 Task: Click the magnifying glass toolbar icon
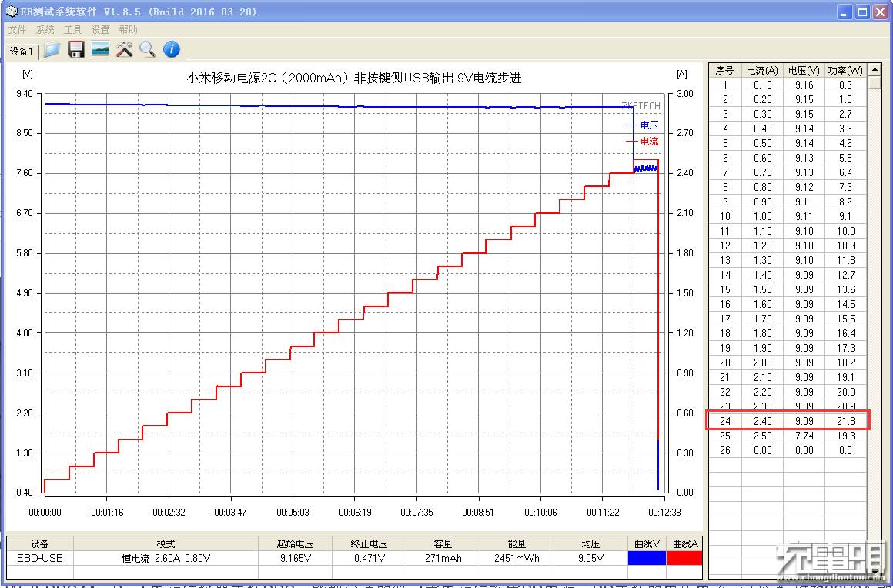click(148, 49)
